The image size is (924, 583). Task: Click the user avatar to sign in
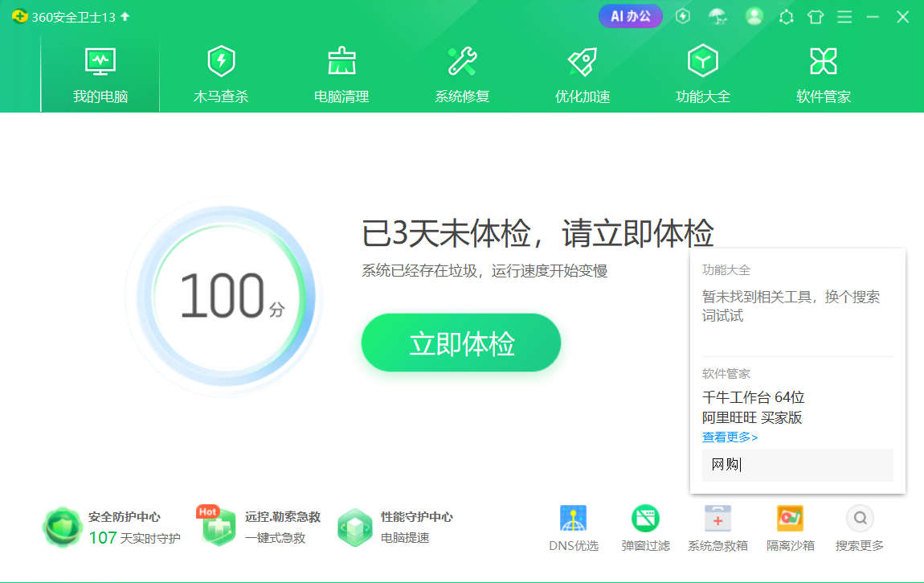point(754,16)
